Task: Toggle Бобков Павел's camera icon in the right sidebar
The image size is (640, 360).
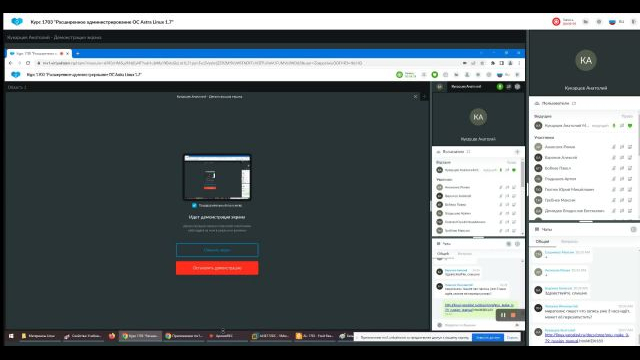Action: coord(622,168)
